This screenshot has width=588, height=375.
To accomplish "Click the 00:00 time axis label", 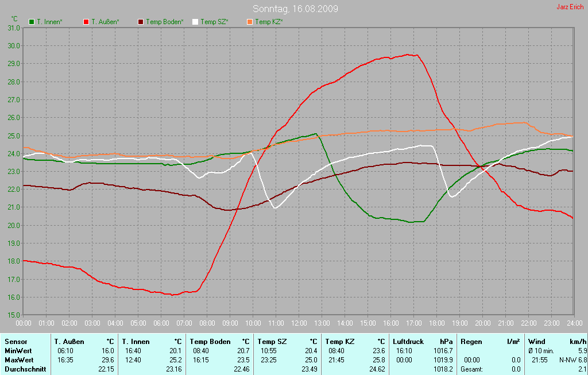I will click(23, 323).
